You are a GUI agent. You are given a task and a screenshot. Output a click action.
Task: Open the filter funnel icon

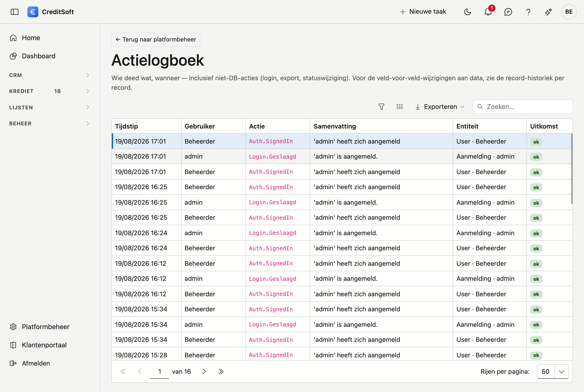click(381, 107)
